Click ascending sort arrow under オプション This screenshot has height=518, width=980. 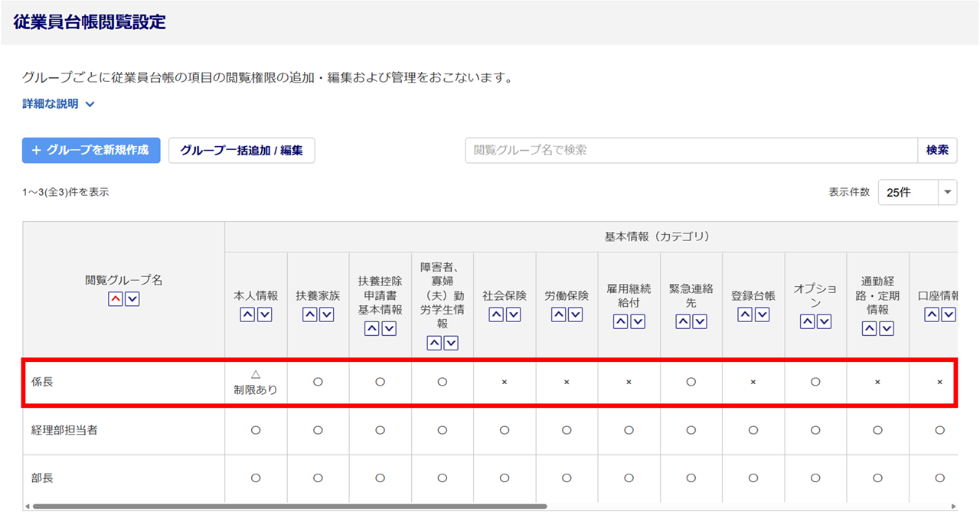pyautogui.click(x=807, y=322)
